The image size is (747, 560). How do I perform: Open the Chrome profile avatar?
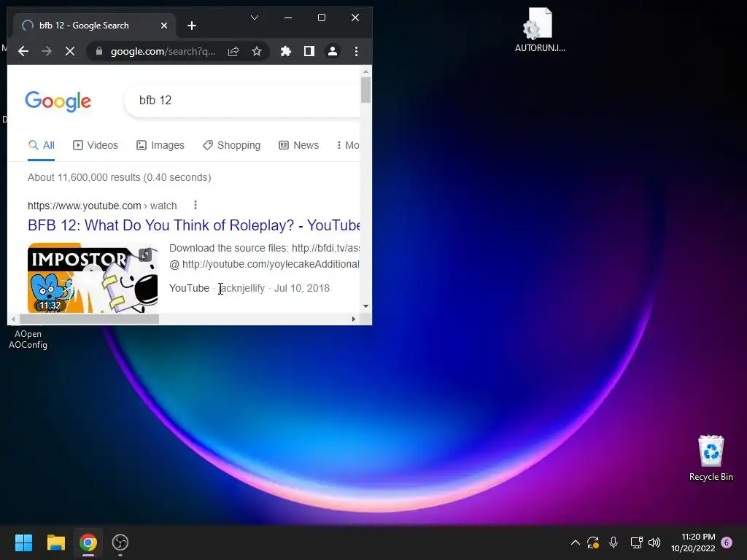point(333,51)
